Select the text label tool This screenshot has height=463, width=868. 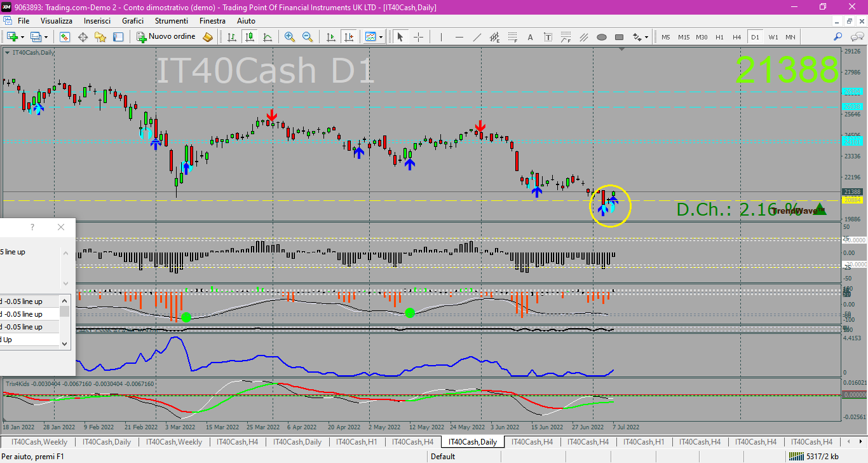(548, 37)
